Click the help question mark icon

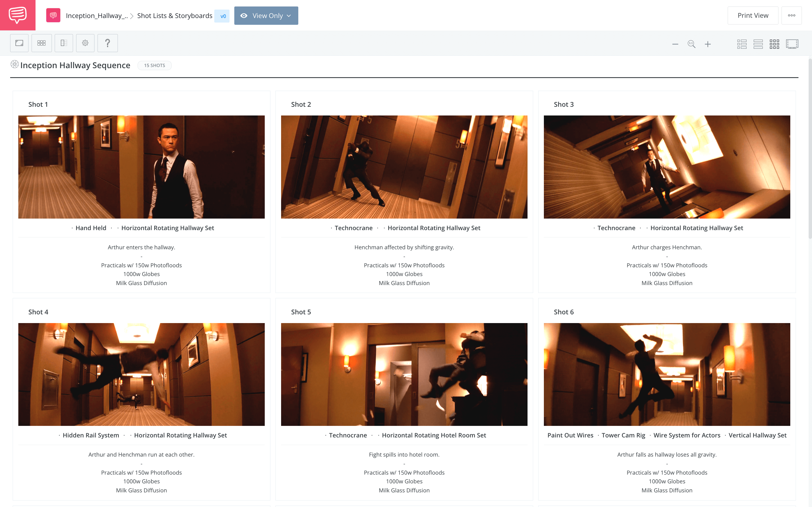108,43
